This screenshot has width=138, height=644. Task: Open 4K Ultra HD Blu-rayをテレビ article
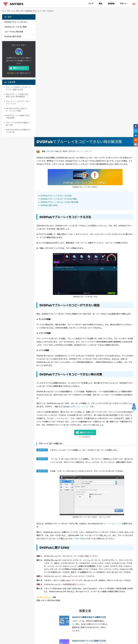17,109
